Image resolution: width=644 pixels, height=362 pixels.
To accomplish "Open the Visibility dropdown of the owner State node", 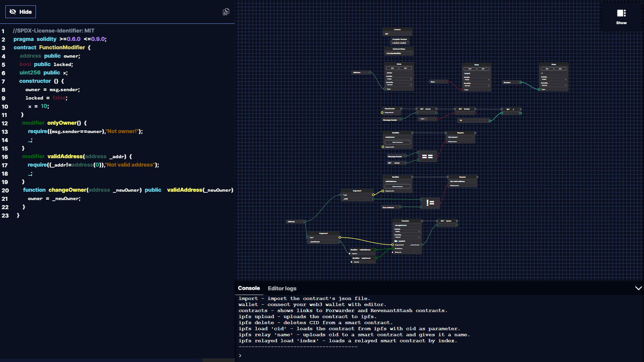I will tap(399, 79).
